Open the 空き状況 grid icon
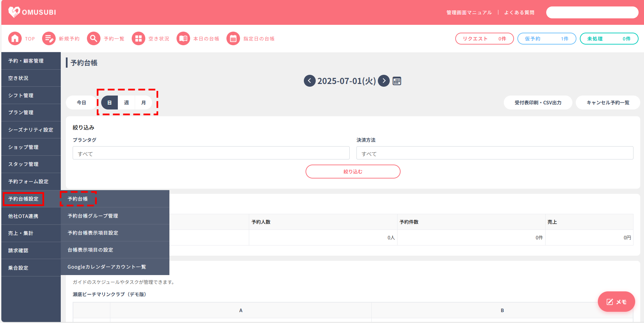The width and height of the screenshot is (644, 323). click(x=138, y=39)
